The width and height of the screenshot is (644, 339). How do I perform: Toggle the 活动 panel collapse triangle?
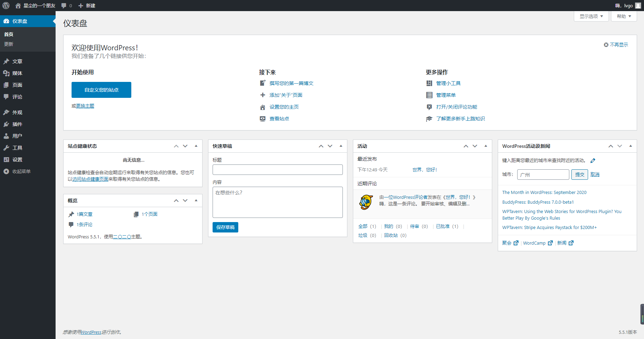pyautogui.click(x=486, y=146)
